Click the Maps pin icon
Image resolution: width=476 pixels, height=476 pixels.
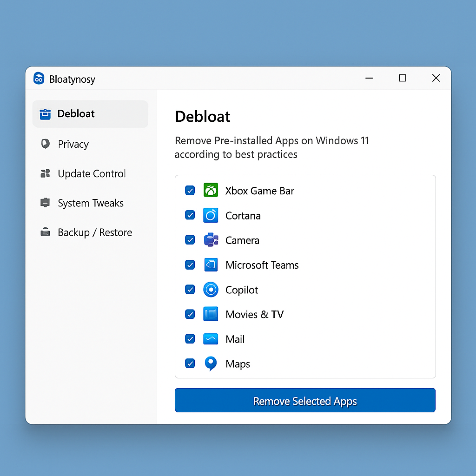(x=211, y=364)
